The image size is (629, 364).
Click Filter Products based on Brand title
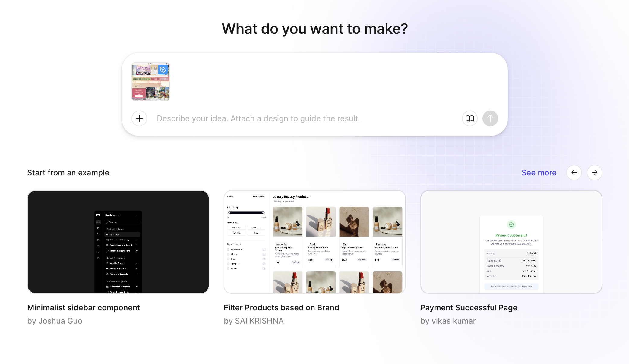[281, 307]
